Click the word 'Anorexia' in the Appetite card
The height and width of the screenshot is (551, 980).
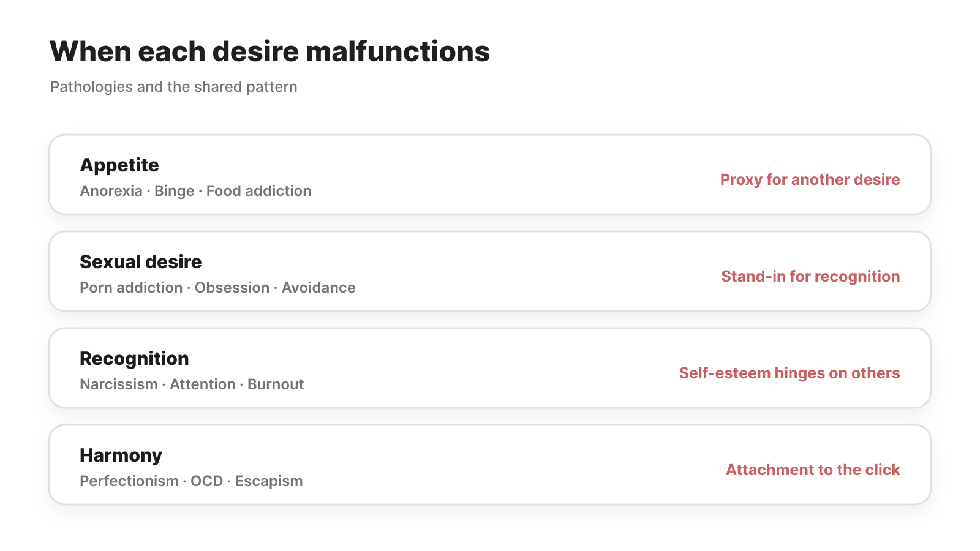click(x=111, y=191)
